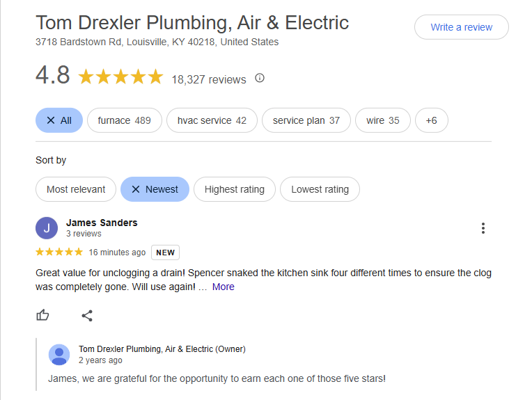This screenshot has height=400, width=532.
Task: Click the info icon beside reviews count
Action: click(260, 78)
